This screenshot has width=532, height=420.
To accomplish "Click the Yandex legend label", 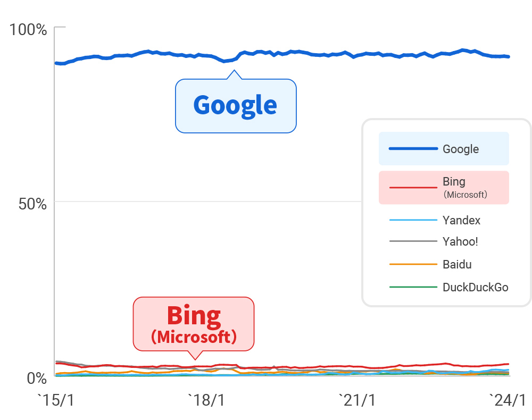I will click(x=461, y=220).
